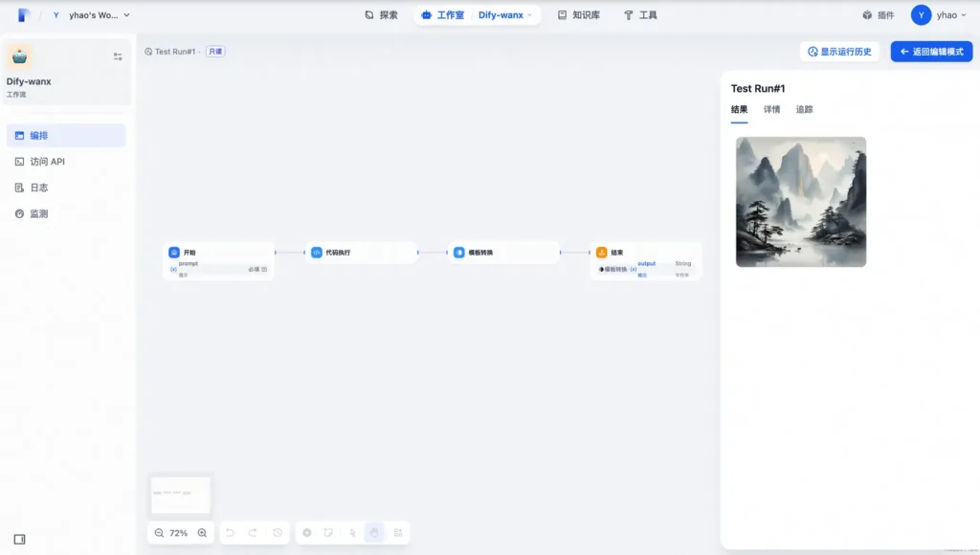The image size is (980, 555).
Task: Activate the hand pan mode tool
Action: (374, 533)
